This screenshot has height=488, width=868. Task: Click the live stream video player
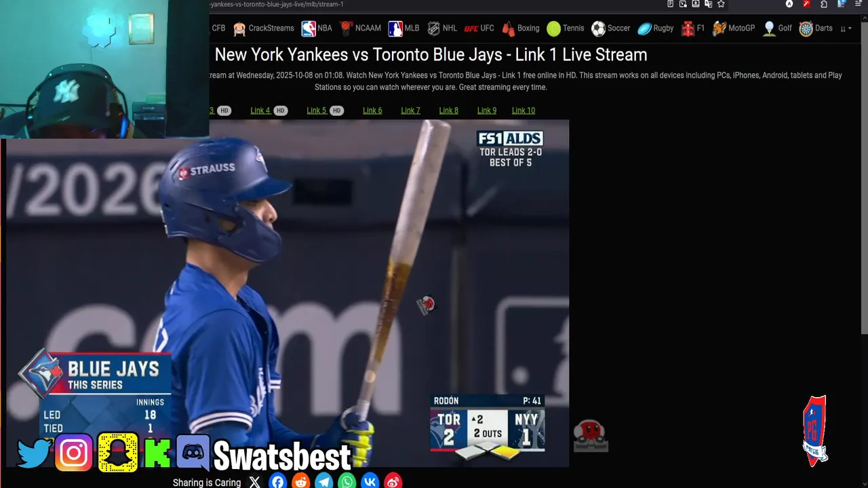pyautogui.click(x=288, y=293)
